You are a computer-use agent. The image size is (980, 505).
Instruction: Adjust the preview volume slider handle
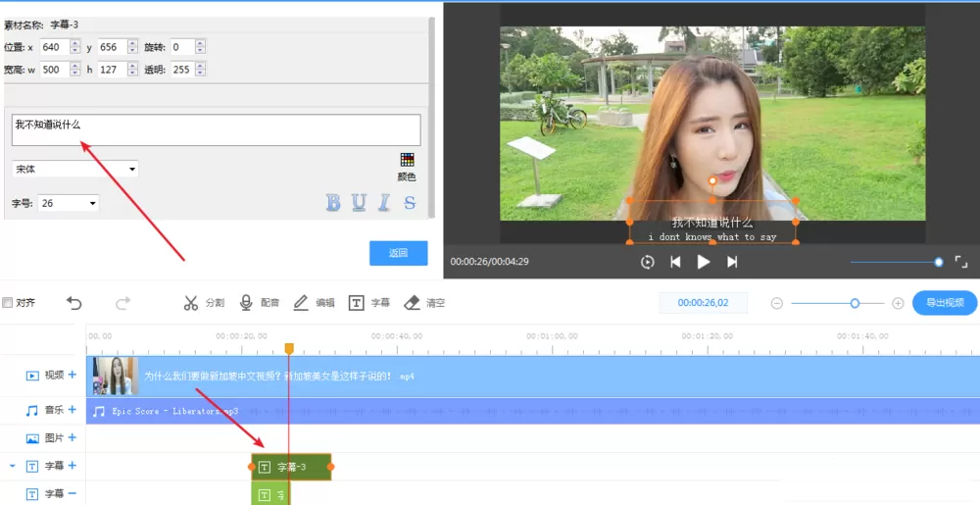click(x=939, y=262)
